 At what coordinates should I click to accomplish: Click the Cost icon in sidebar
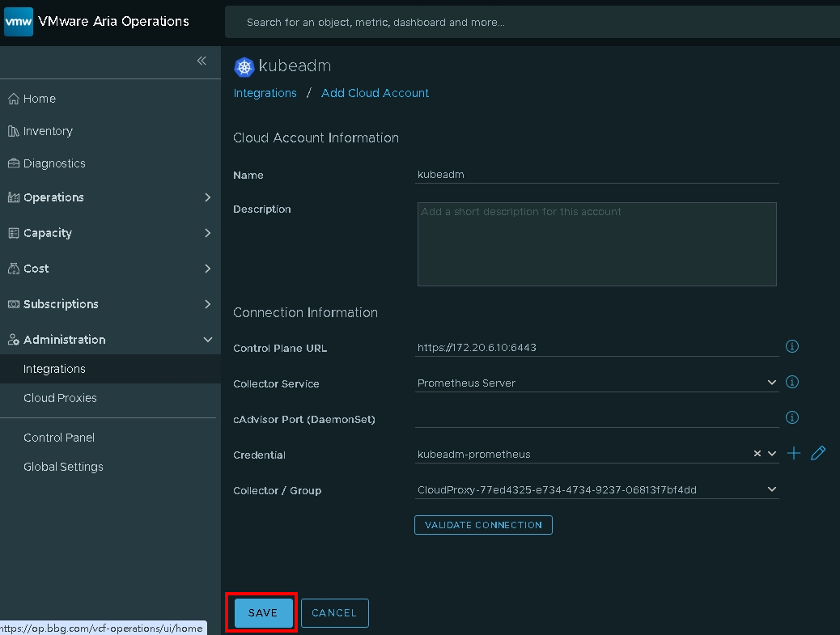[14, 269]
